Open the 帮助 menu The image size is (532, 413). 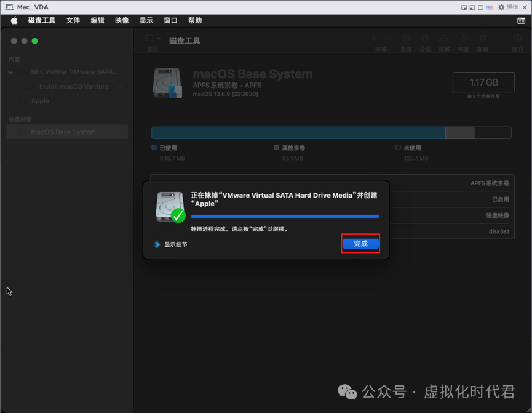click(195, 21)
